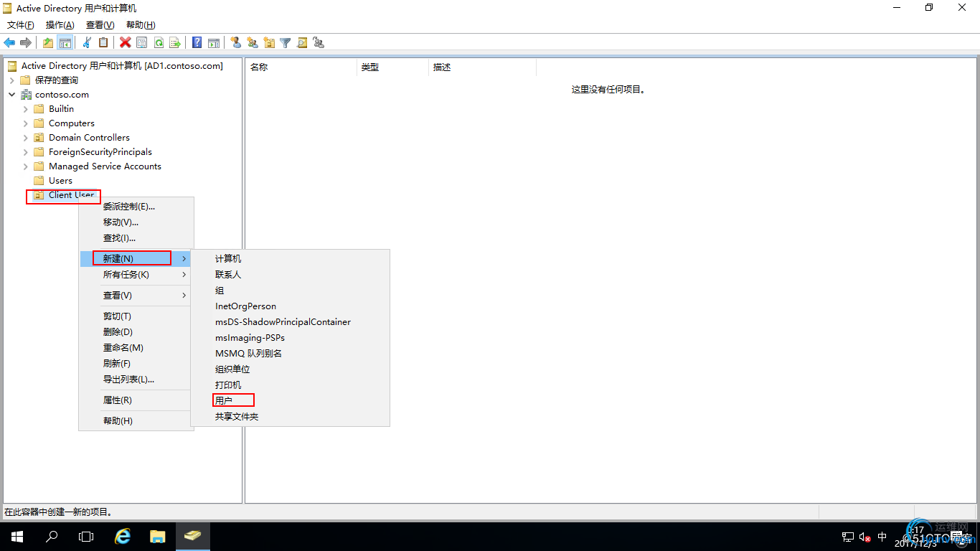
Task: Open the 操作(A) menu in menu bar
Action: pyautogui.click(x=60, y=25)
